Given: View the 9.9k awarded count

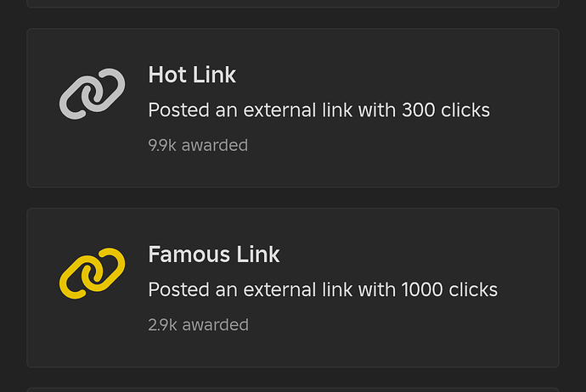Looking at the screenshot, I should click(198, 145).
